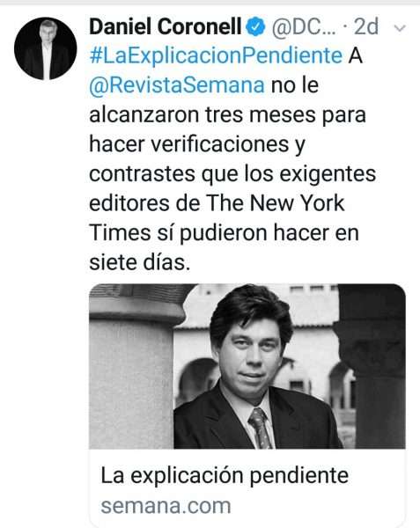The height and width of the screenshot is (528, 420).
Task: Click the text 'contrastes que los exigentes'
Action: point(232,174)
